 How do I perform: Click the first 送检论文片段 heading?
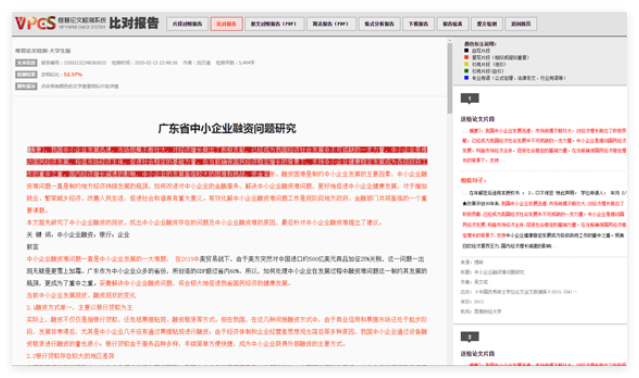478,119
